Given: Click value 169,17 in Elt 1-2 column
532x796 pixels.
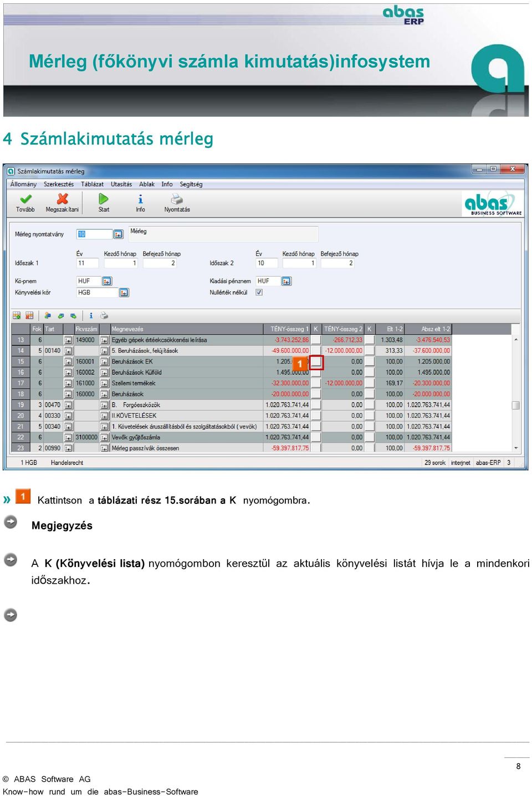Looking at the screenshot, I should pyautogui.click(x=394, y=383).
